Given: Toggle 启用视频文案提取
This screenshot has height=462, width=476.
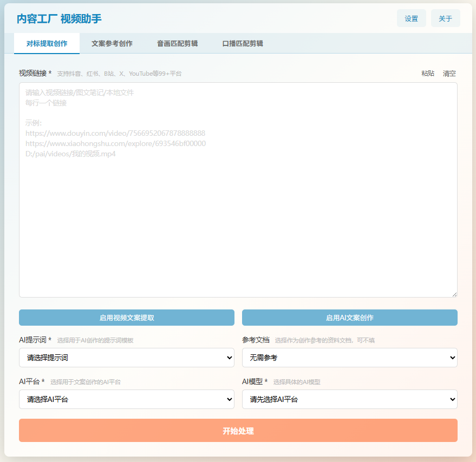Looking at the screenshot, I should 127,318.
